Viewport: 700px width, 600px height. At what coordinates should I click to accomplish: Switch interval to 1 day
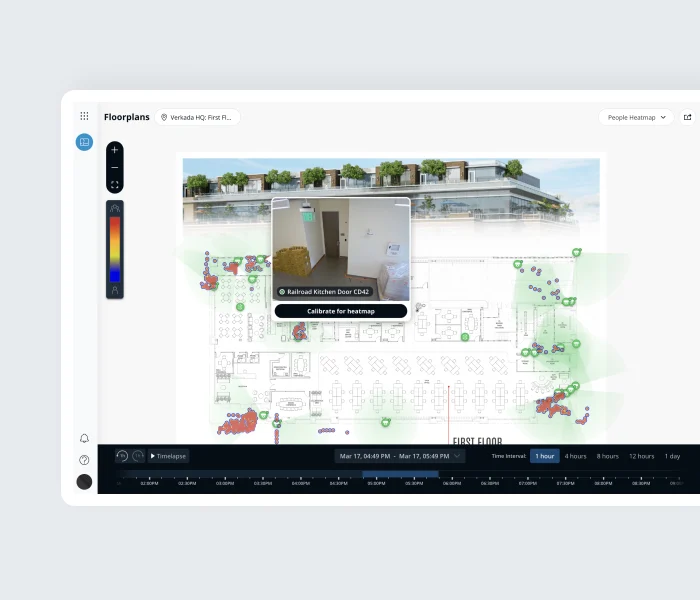(673, 456)
